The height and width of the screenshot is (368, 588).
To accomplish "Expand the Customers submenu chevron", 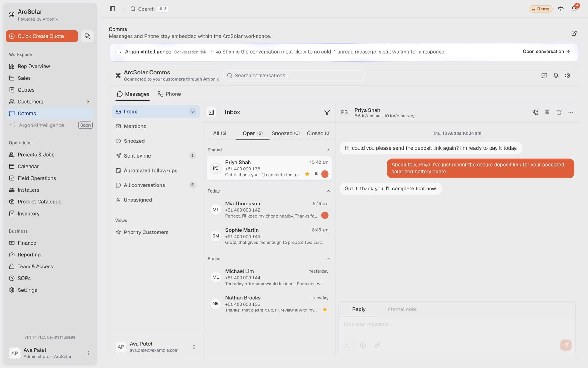I will [x=88, y=102].
